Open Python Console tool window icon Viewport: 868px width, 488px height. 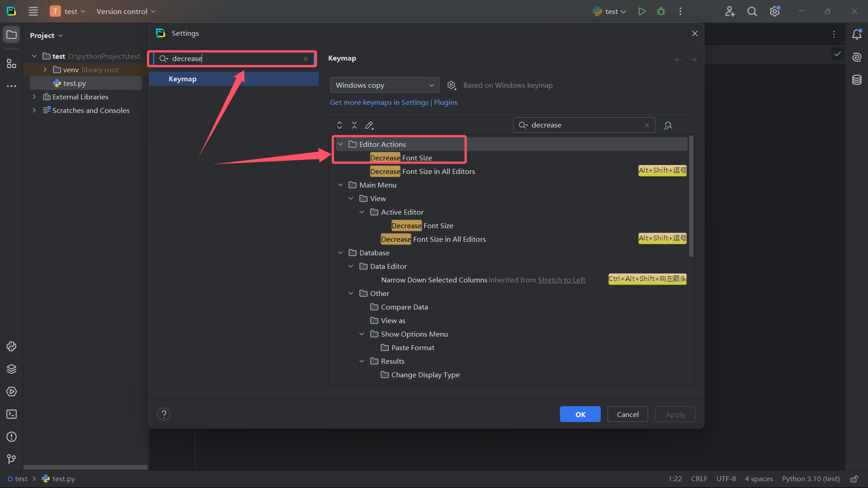pos(11,347)
